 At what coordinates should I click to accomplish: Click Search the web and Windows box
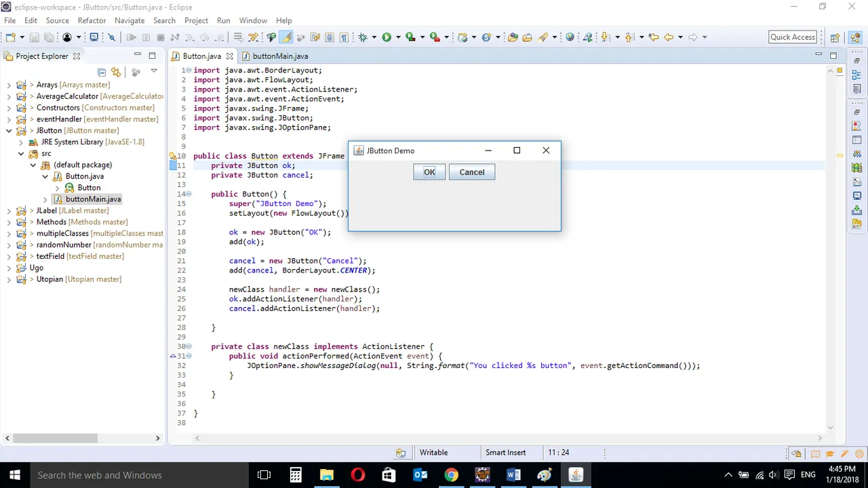[x=139, y=475]
